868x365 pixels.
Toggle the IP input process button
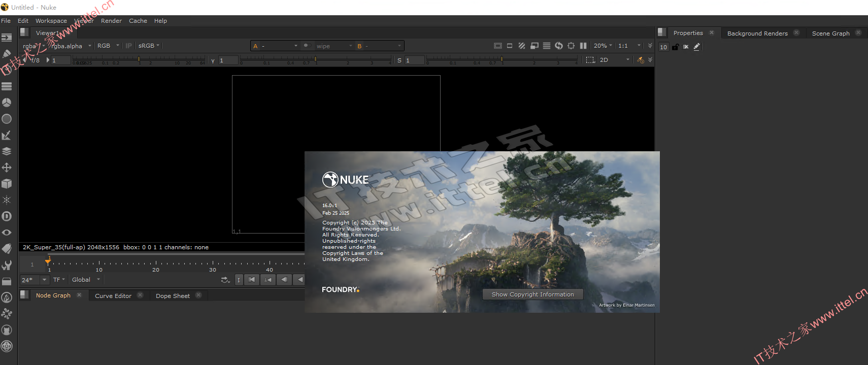[129, 46]
